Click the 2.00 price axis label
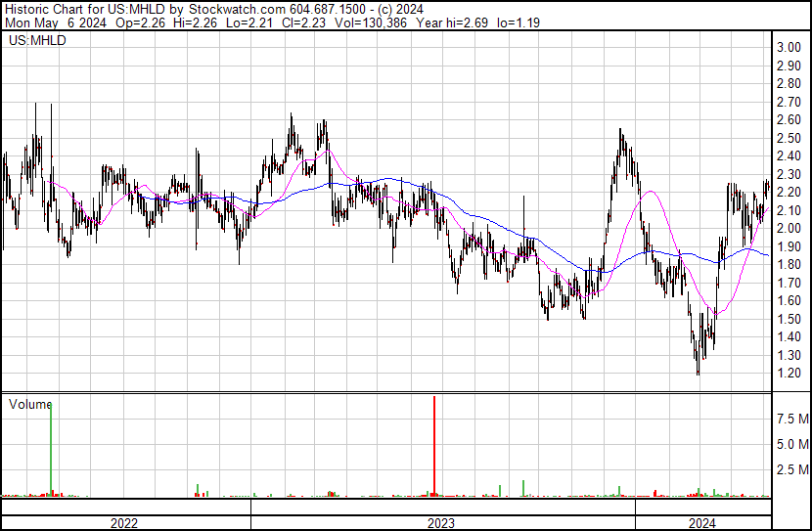The height and width of the screenshot is (531, 812). 789,229
